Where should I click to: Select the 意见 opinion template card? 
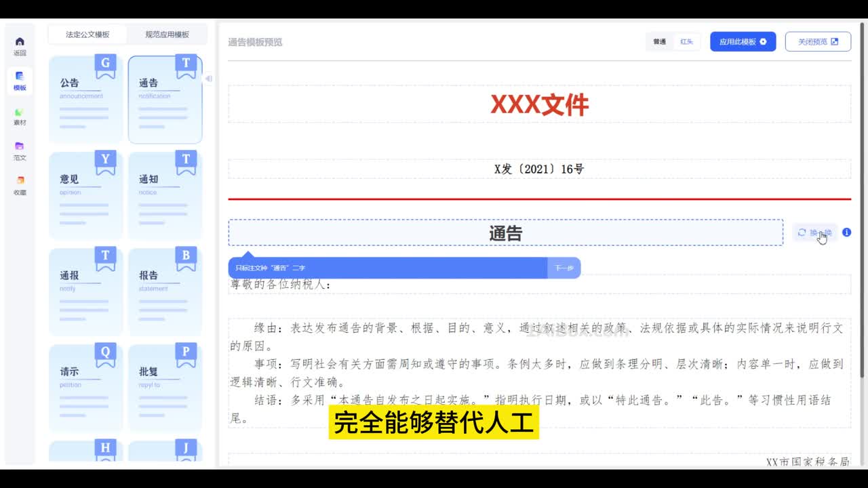point(86,195)
